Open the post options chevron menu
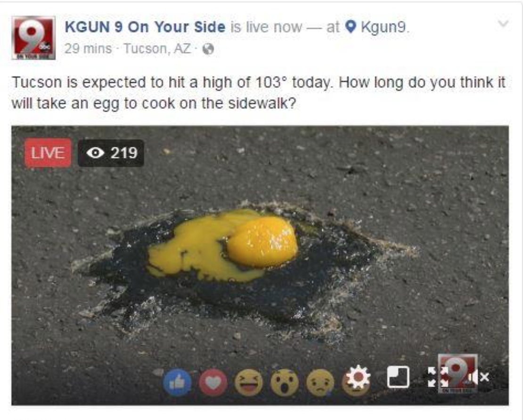The height and width of the screenshot is (420, 523). (x=503, y=24)
